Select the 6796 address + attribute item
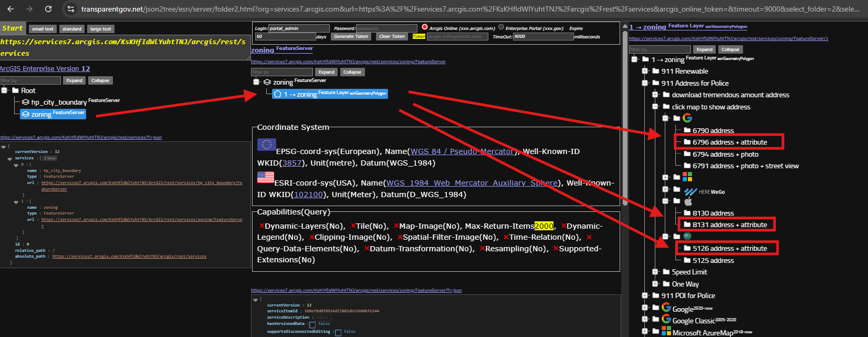This screenshot has width=868, height=337. click(x=729, y=142)
